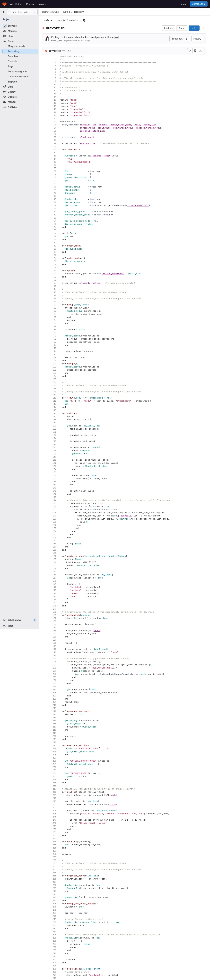The height and width of the screenshot is (980, 210).
Task: Open Tags in the sidebar
Action: click(x=19, y=67)
